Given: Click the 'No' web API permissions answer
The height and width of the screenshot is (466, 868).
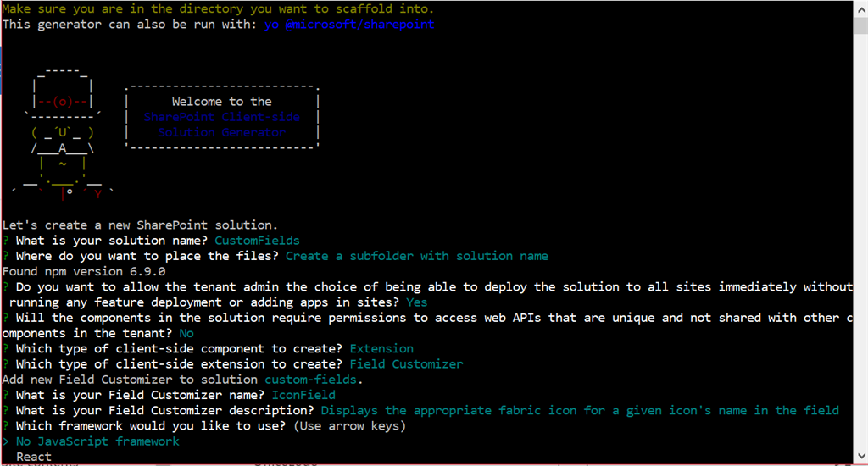Looking at the screenshot, I should click(186, 333).
